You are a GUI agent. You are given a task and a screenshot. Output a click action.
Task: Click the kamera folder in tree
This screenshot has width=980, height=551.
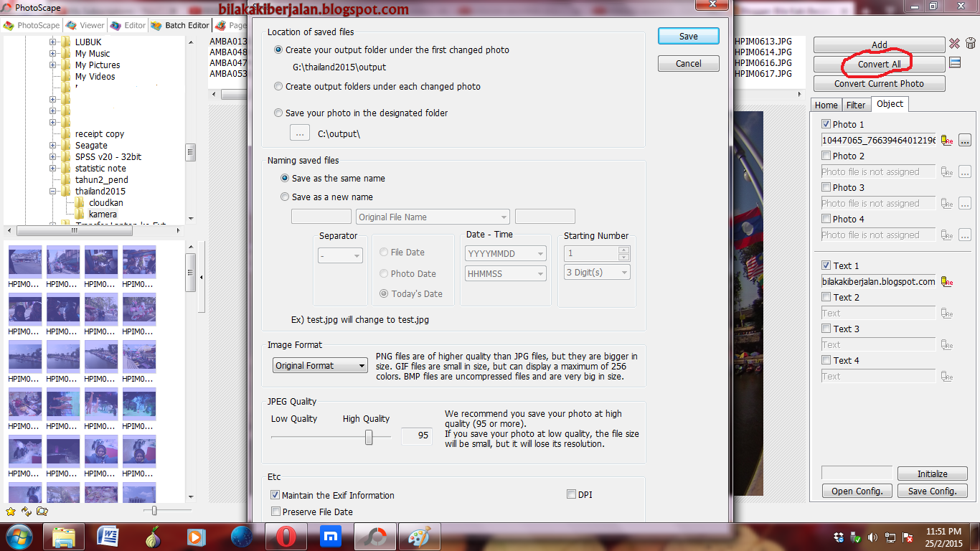[103, 215]
